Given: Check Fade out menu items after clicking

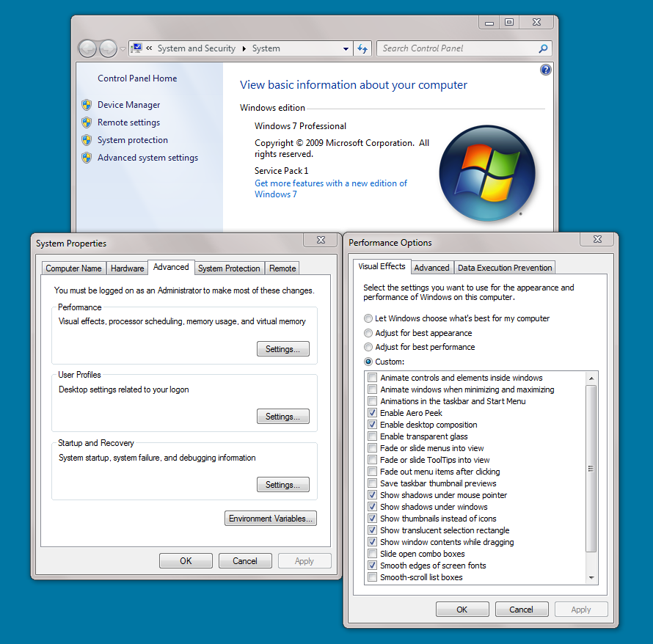Looking at the screenshot, I should tap(372, 471).
